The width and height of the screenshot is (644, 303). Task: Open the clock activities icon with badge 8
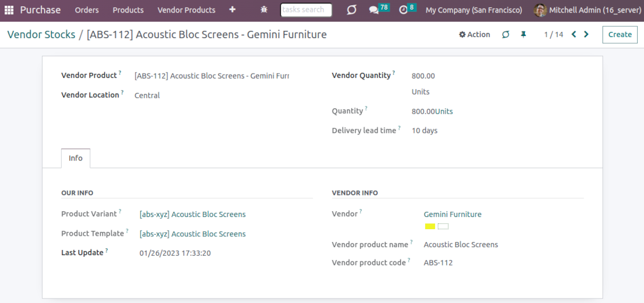(x=403, y=10)
